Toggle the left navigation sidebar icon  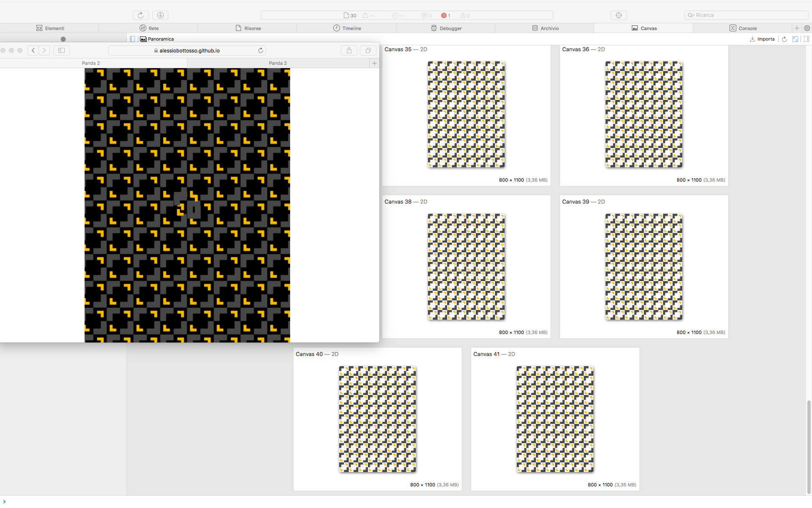pyautogui.click(x=132, y=39)
